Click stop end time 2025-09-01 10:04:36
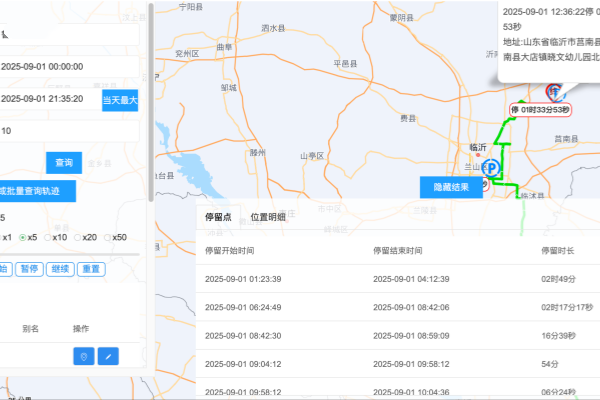 pos(411,392)
